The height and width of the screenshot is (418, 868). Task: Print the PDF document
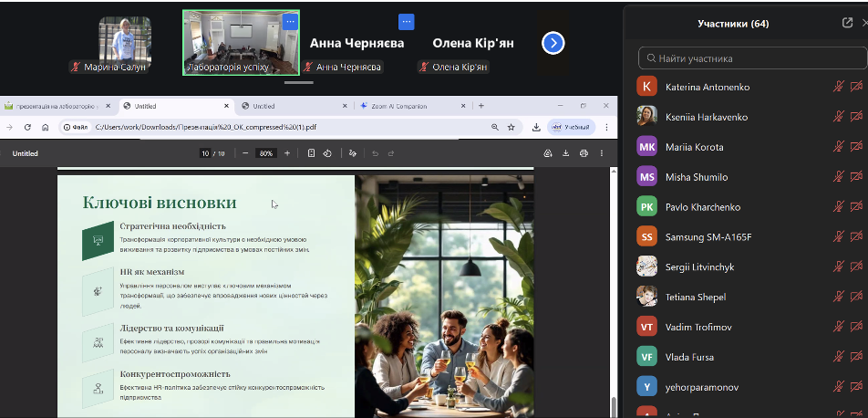[584, 153]
